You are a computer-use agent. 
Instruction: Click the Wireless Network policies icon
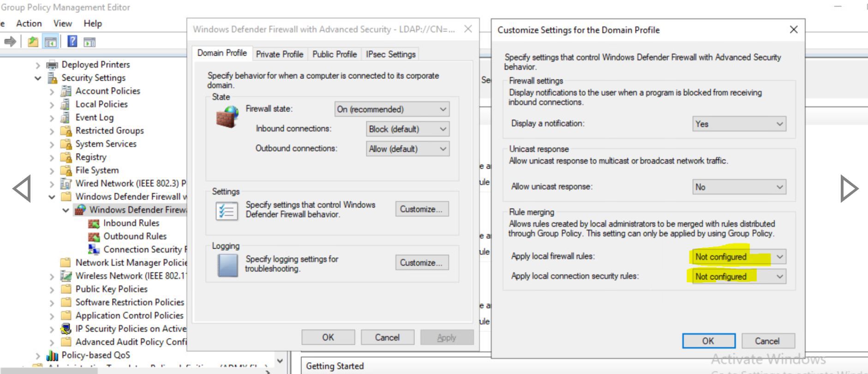(x=66, y=276)
